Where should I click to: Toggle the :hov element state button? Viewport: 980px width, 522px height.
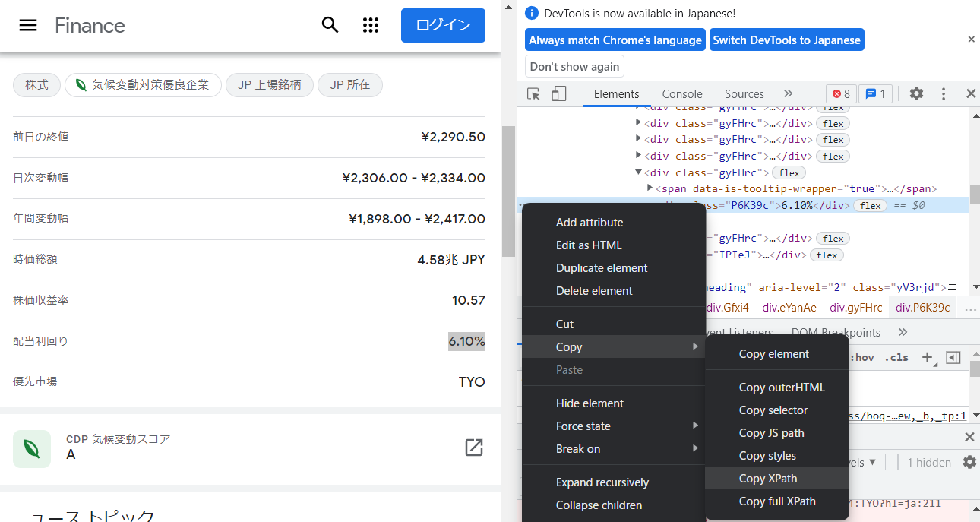pyautogui.click(x=863, y=357)
